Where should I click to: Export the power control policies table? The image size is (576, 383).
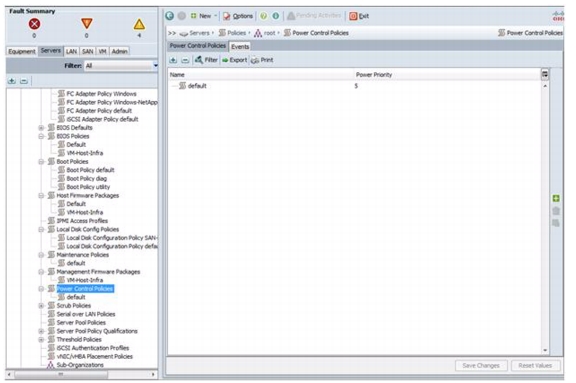pyautogui.click(x=234, y=60)
